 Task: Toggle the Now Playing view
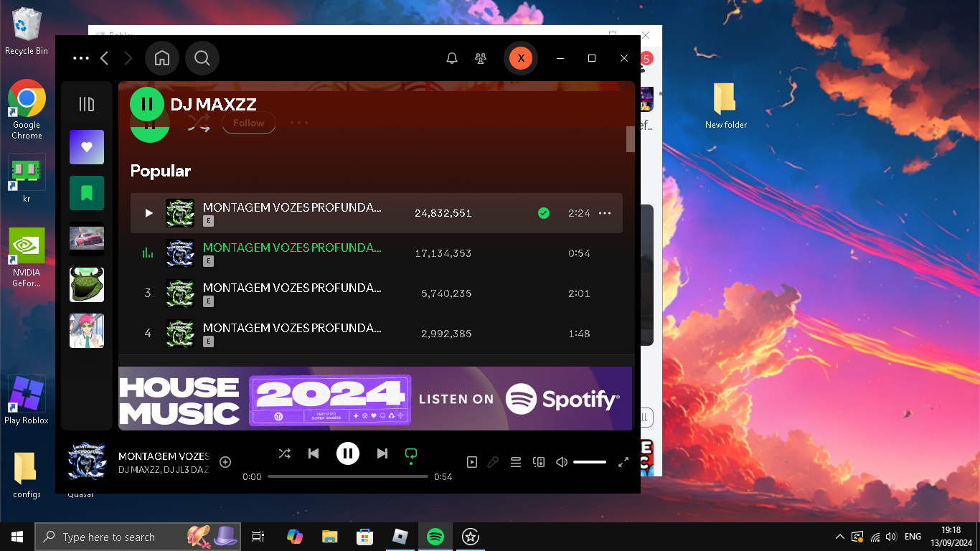pos(472,462)
